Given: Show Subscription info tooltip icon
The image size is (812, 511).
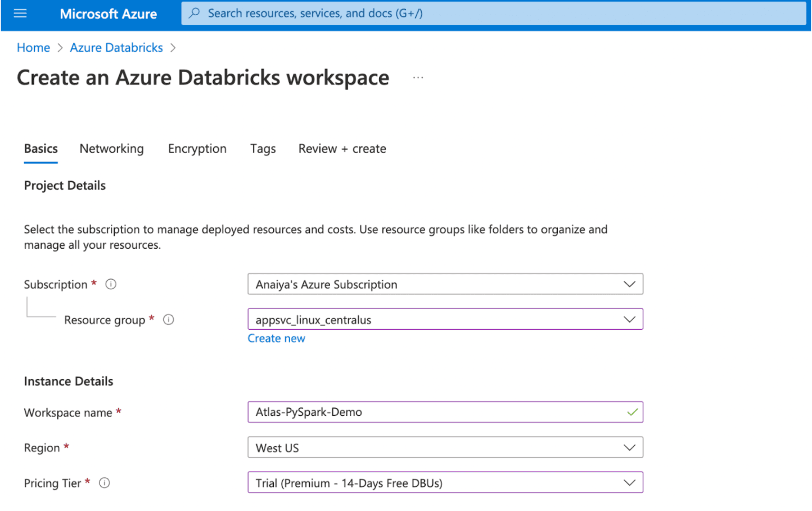Looking at the screenshot, I should coord(111,284).
